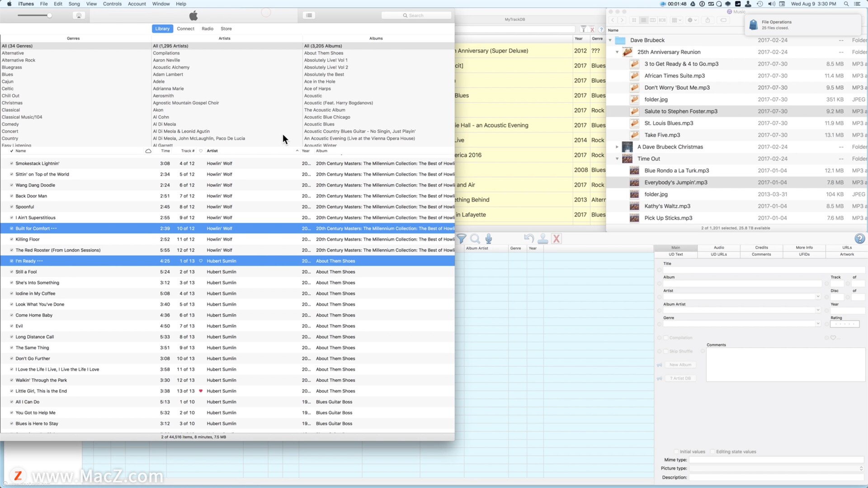Toggle the Initial values checkbox
This screenshot has width=868, height=488.
pyautogui.click(x=676, y=451)
